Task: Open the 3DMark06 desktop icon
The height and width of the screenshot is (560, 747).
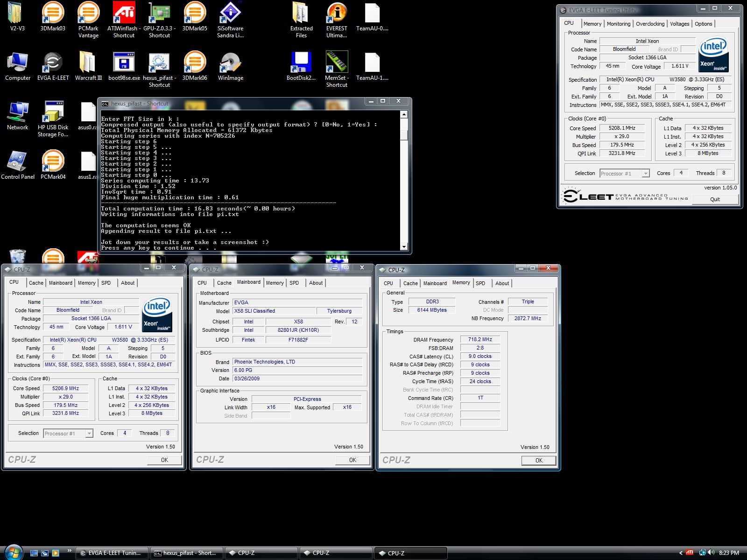Action: (195, 66)
